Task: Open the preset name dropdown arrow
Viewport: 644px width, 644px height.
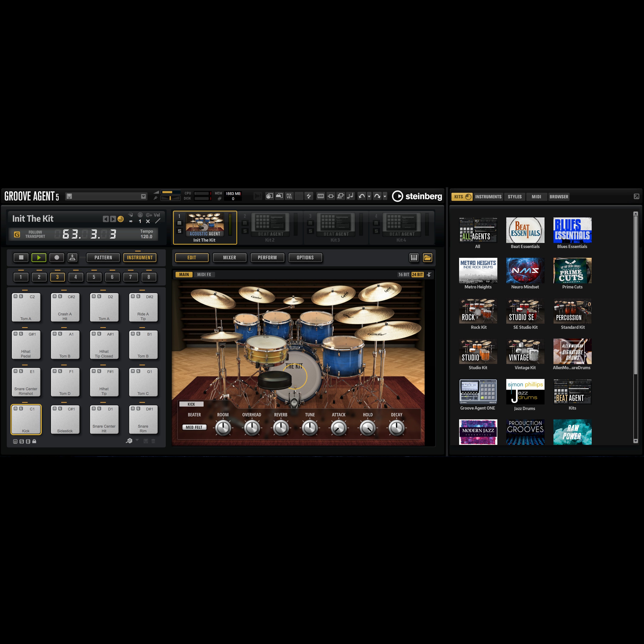Action: click(144, 196)
